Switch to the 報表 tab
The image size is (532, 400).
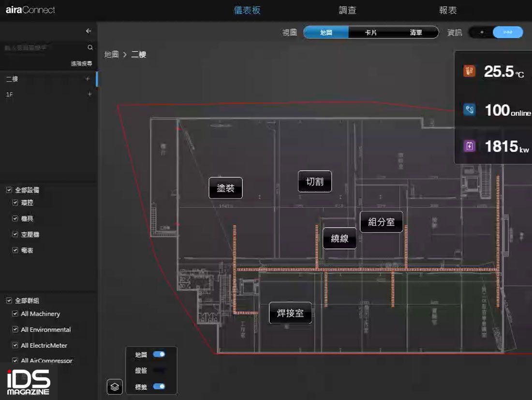[x=448, y=10]
